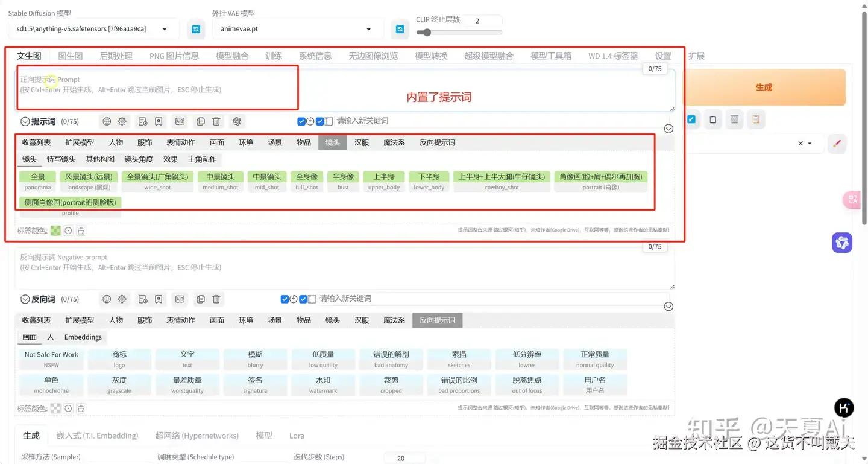Image resolution: width=868 pixels, height=464 pixels.
Task: Open prompt history icon in 提示词 toolbar
Action: click(x=143, y=121)
